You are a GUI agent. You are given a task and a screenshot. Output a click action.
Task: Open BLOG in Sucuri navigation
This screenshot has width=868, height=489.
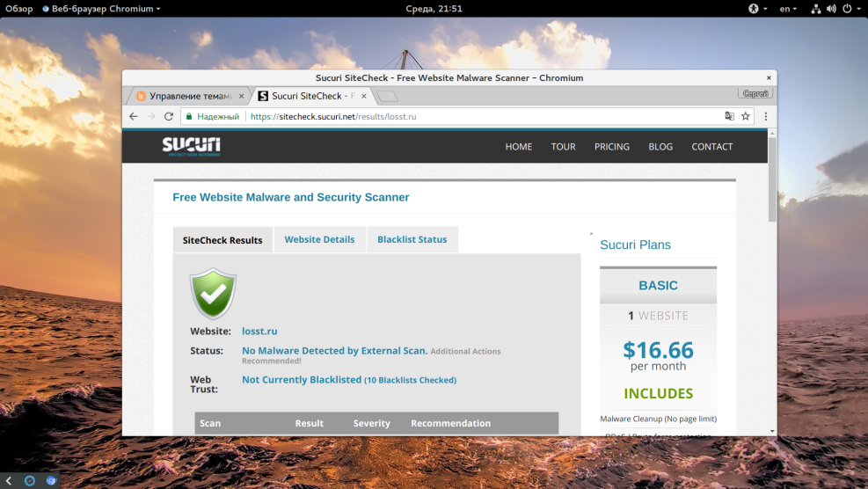660,147
